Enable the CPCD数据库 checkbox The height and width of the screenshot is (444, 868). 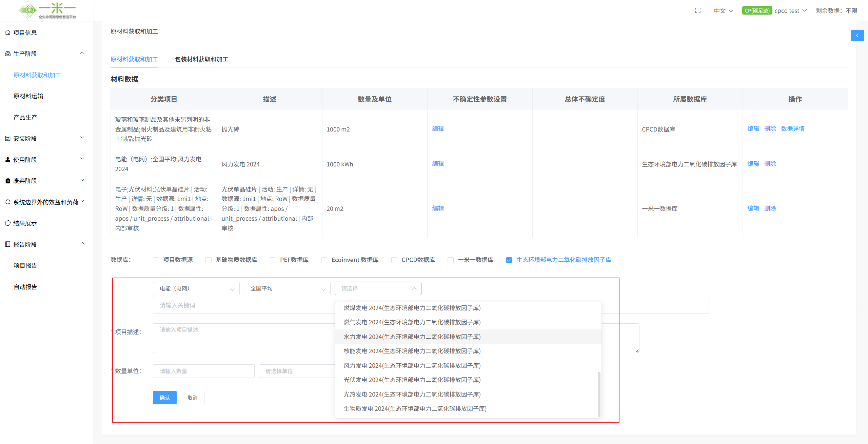click(x=394, y=260)
